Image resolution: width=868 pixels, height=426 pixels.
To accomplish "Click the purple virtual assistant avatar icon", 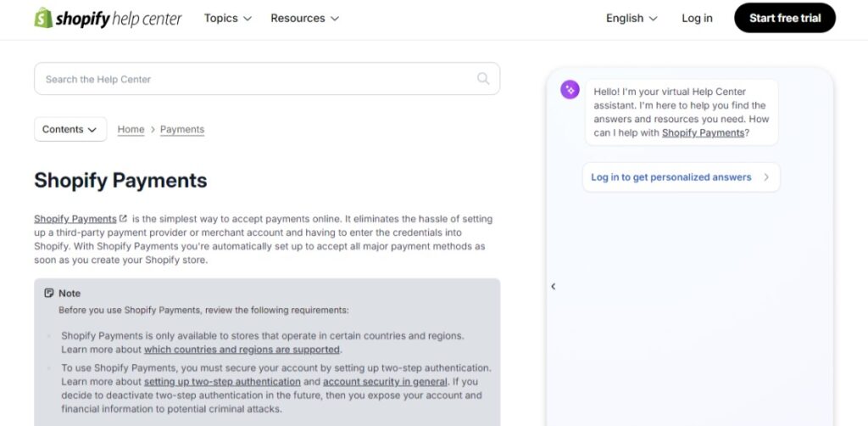I will point(570,89).
